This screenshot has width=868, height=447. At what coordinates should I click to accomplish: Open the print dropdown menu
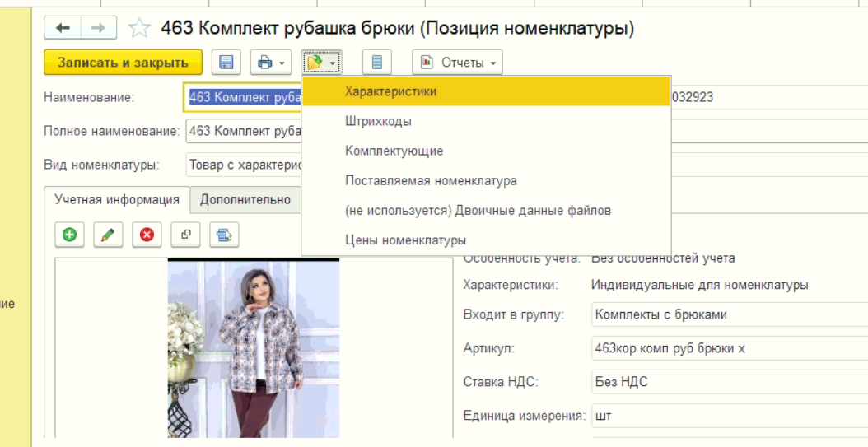coord(271,63)
